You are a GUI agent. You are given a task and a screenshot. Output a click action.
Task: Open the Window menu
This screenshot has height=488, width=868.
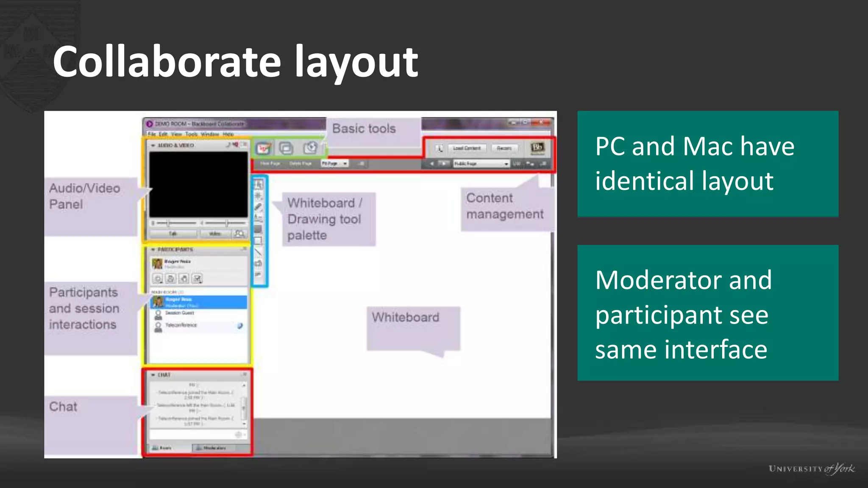210,134
